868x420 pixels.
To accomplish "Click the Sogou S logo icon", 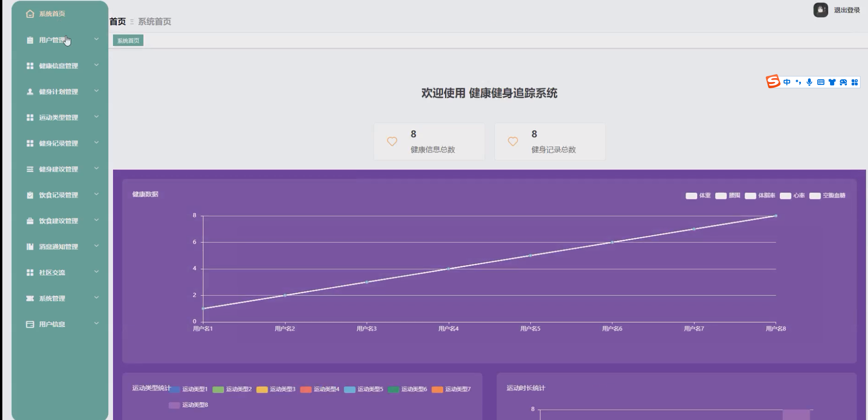I will (x=773, y=82).
